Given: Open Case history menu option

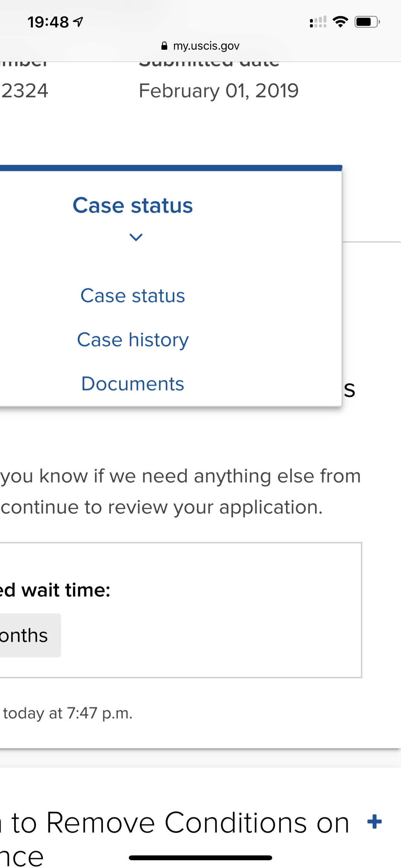Looking at the screenshot, I should coord(133,340).
